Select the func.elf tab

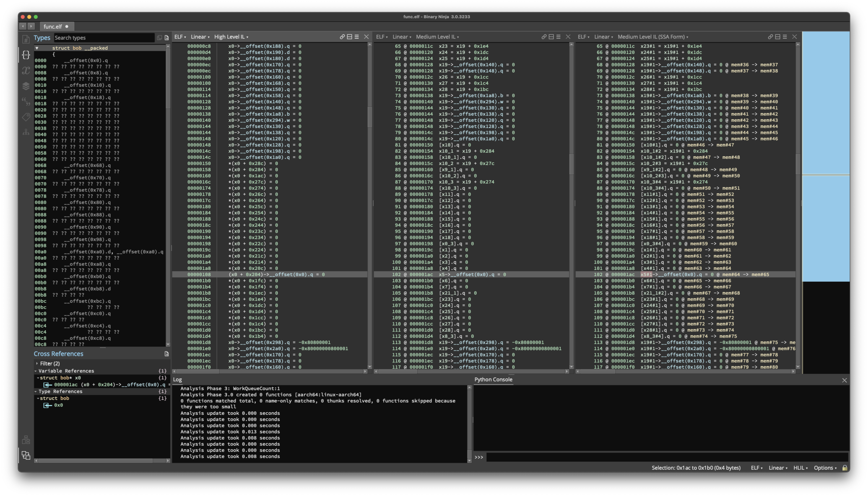click(x=53, y=26)
